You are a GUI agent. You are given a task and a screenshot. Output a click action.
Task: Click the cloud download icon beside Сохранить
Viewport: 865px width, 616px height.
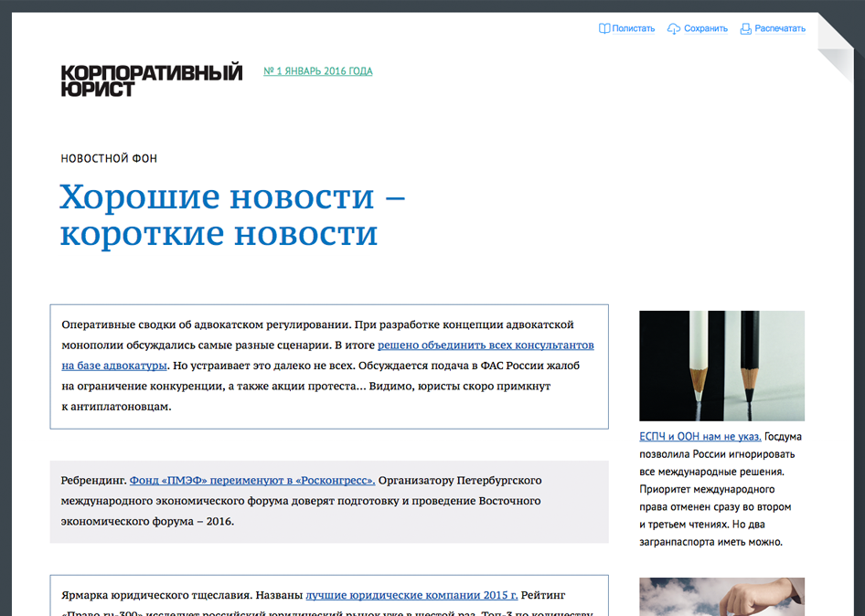(674, 28)
